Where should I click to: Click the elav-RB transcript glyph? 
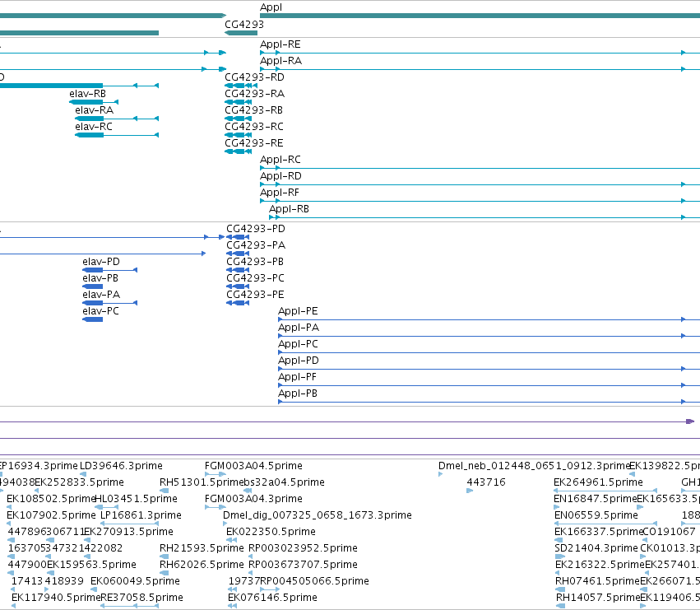click(x=93, y=102)
